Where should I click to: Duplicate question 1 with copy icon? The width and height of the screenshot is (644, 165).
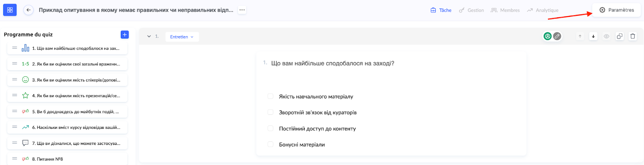point(619,36)
